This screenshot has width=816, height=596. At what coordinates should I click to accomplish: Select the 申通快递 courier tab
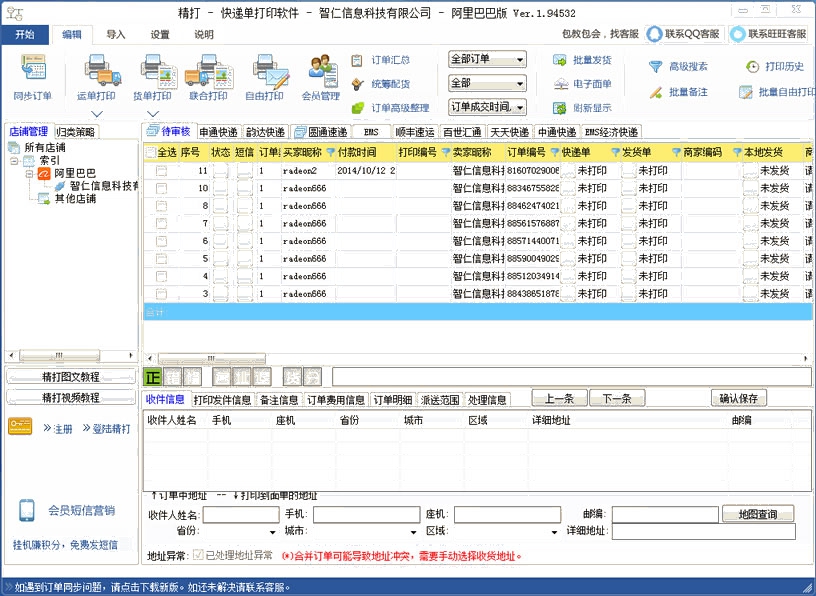(x=218, y=132)
